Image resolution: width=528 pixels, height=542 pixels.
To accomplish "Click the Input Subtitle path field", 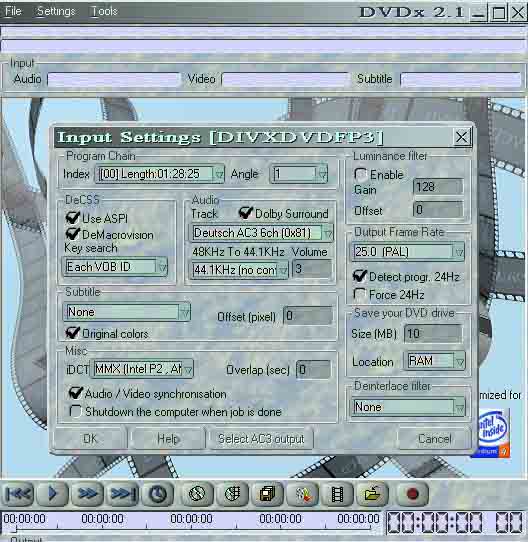I will click(461, 79).
